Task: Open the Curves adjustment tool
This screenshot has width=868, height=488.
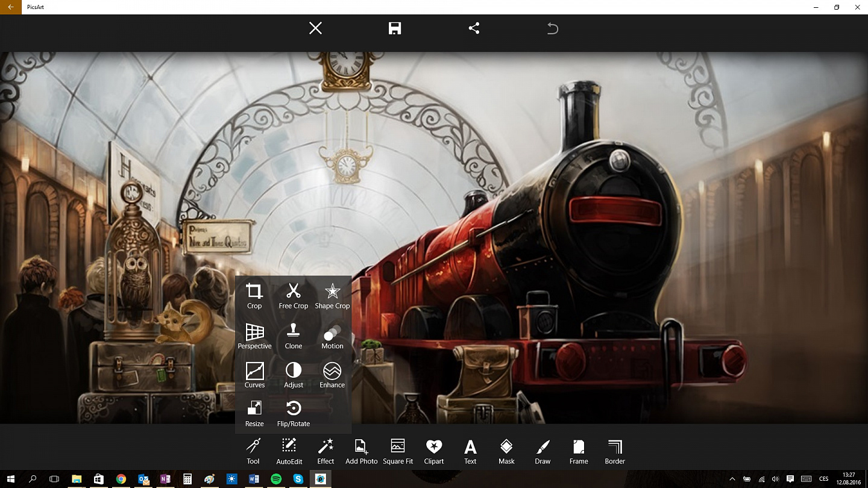Action: (254, 375)
